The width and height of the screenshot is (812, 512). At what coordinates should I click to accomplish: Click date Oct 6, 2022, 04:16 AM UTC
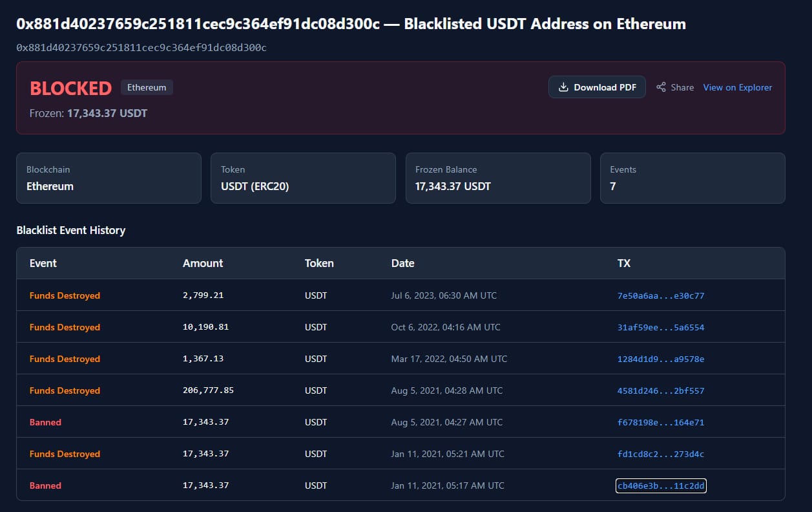click(x=446, y=327)
